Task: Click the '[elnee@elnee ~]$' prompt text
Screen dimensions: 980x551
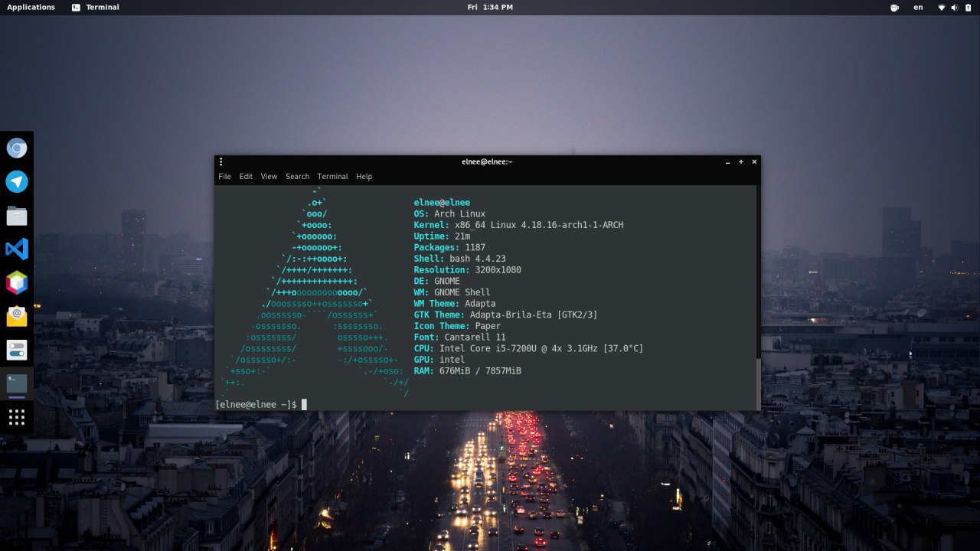Action: pos(256,404)
